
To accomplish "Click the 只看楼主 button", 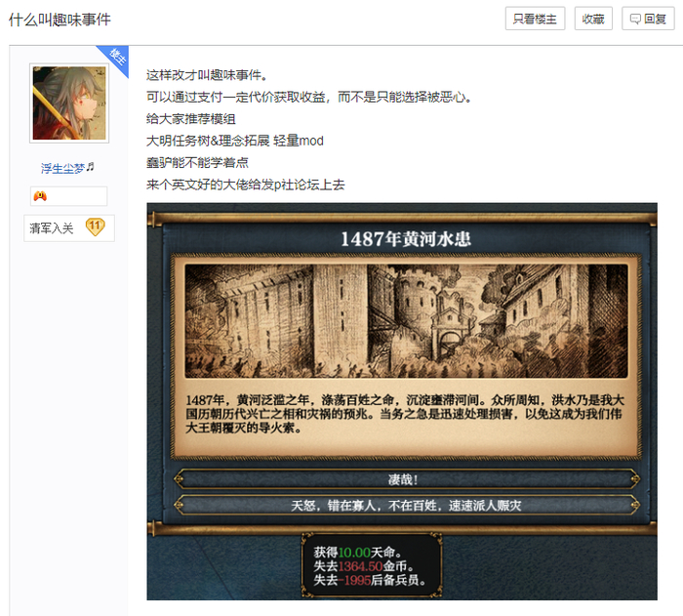I will click(535, 19).
